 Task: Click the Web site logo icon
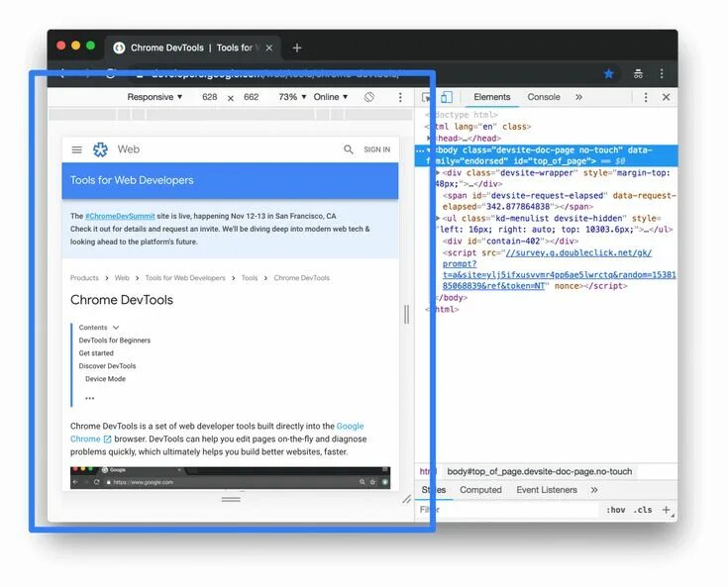coord(100,149)
